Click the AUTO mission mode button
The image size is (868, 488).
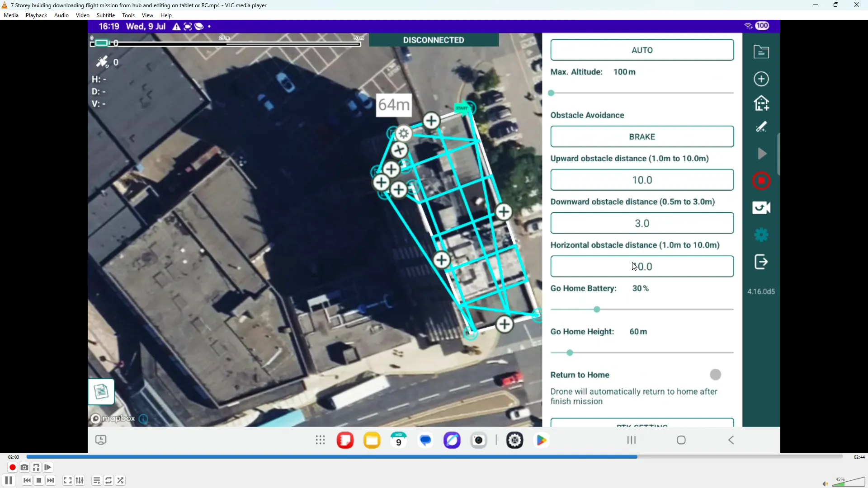pos(642,50)
